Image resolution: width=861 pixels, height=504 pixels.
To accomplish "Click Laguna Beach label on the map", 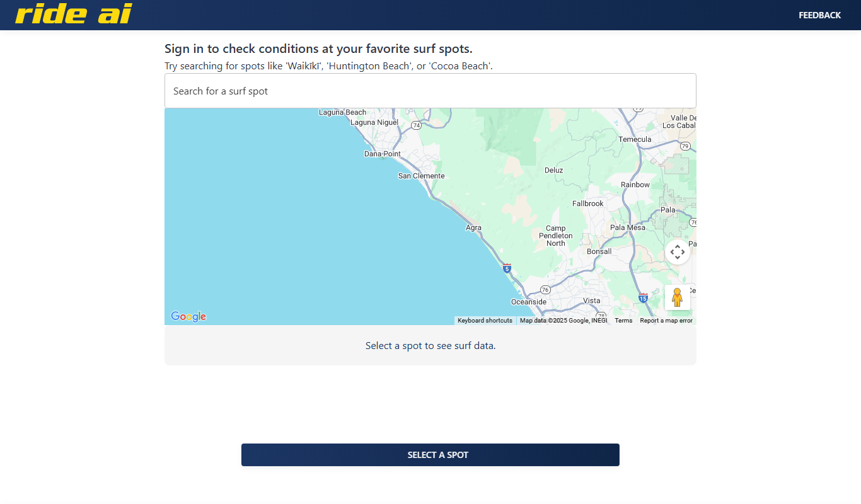I will point(342,112).
